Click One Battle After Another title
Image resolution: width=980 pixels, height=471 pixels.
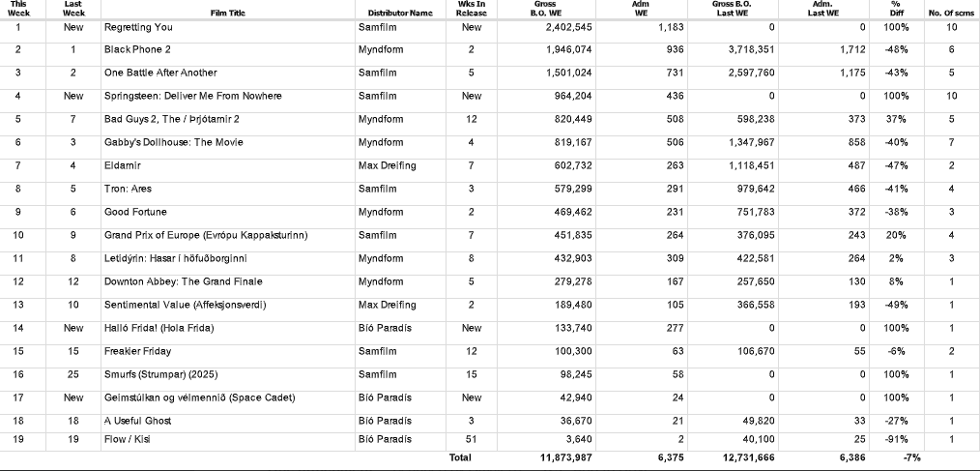click(160, 73)
